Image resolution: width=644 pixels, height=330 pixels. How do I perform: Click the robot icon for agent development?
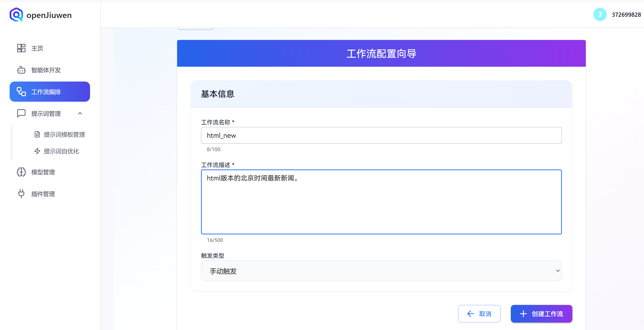point(21,70)
